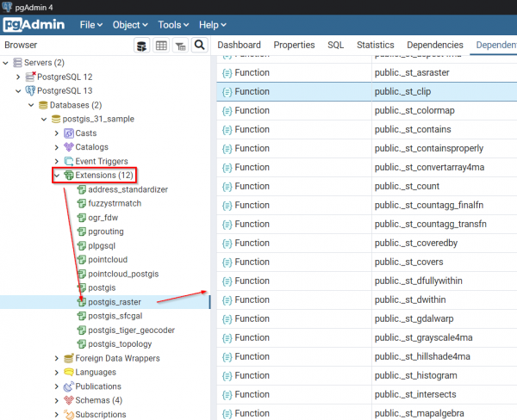517x420 pixels.
Task: Click the Catalogs node icon
Action: click(69, 147)
